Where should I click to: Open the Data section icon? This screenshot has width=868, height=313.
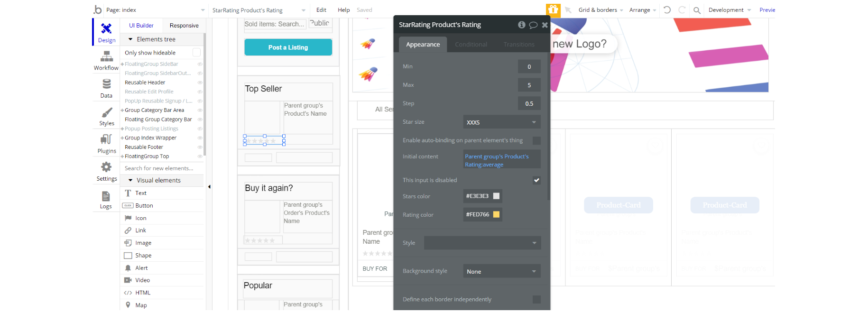pyautogui.click(x=106, y=84)
